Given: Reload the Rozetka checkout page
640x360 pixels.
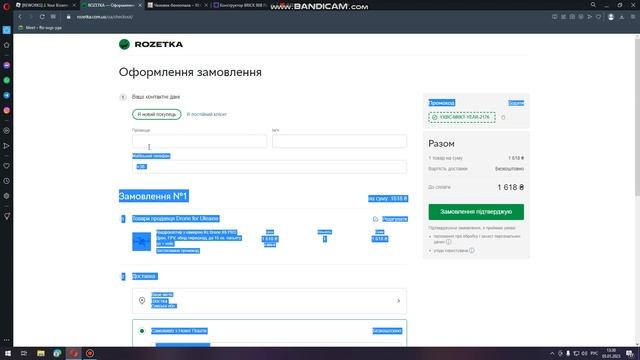Looking at the screenshot, I should (x=42, y=17).
